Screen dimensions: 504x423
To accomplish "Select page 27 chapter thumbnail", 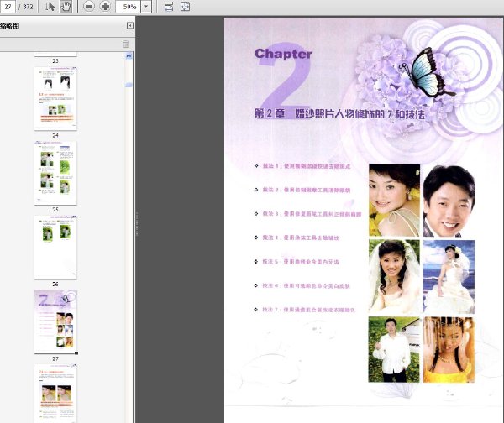I will [55, 321].
